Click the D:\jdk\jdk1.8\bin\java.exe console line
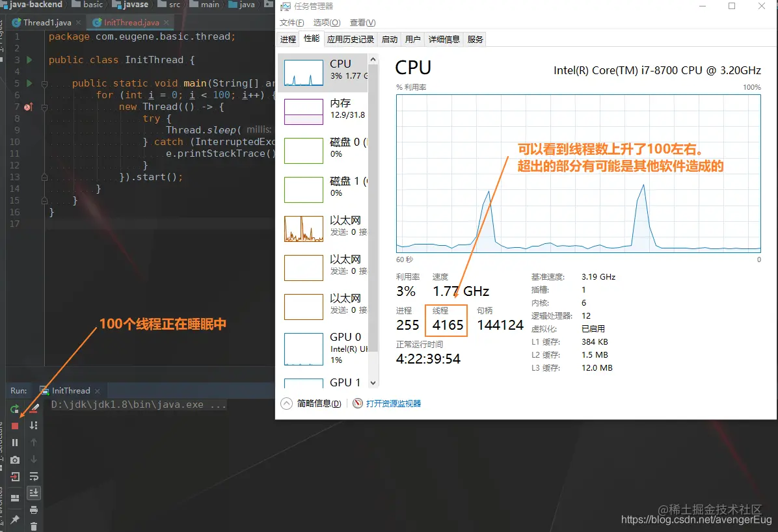This screenshot has height=532, width=778. point(139,405)
